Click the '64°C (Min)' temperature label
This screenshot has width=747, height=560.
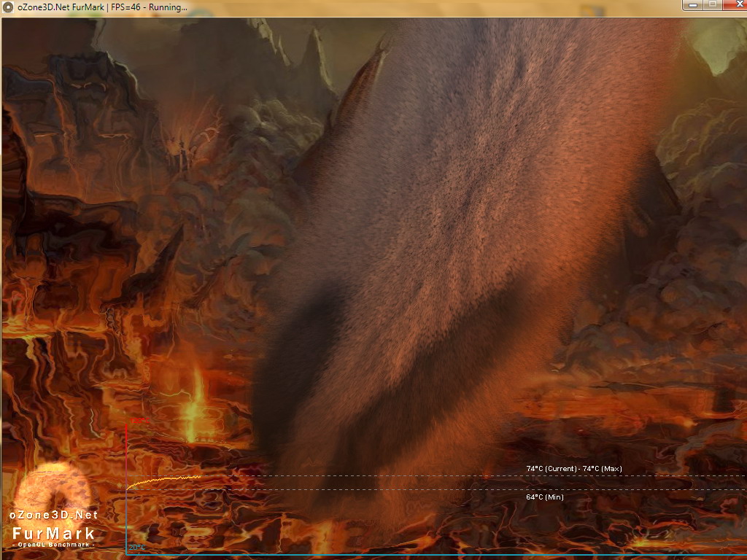pyautogui.click(x=544, y=497)
